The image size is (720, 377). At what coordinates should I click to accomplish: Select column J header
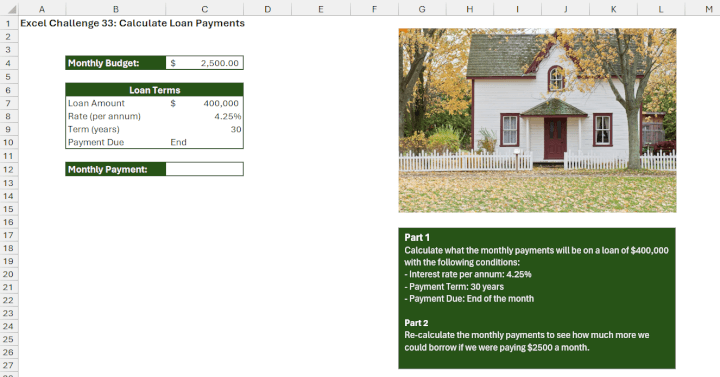click(565, 9)
